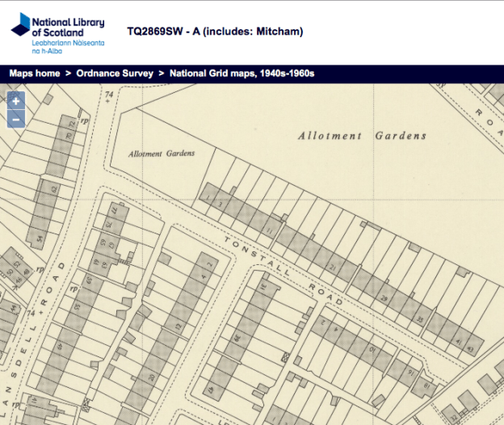Click the large Allotment Gardens map label

(362, 136)
